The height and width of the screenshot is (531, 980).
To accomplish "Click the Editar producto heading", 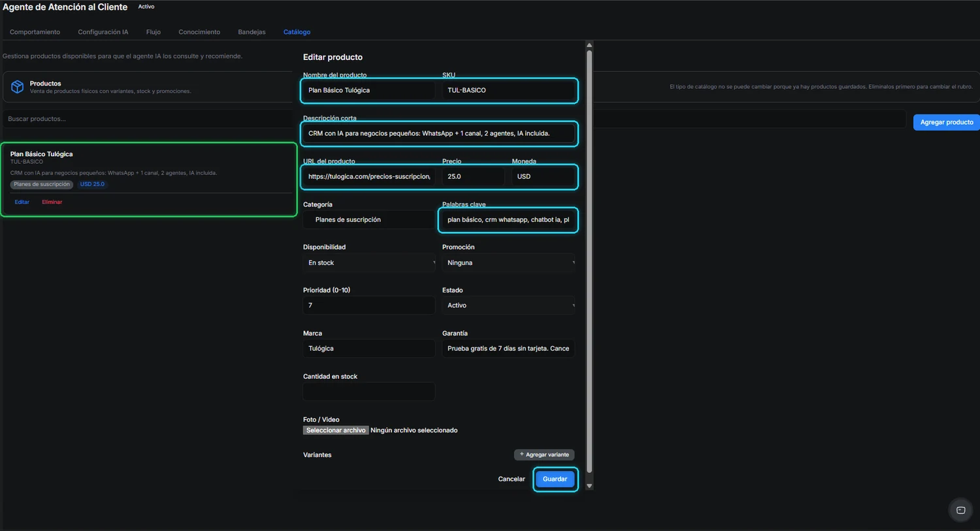I will tap(333, 57).
